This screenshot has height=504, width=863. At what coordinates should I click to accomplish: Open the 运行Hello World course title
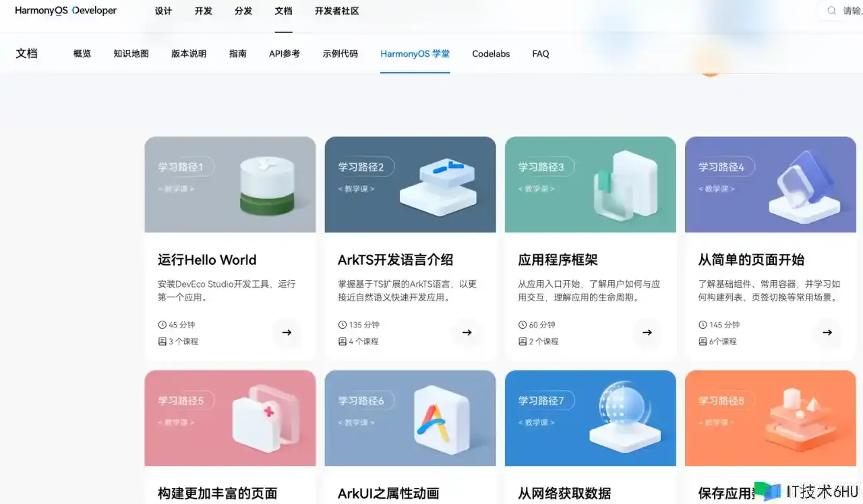coord(207,260)
